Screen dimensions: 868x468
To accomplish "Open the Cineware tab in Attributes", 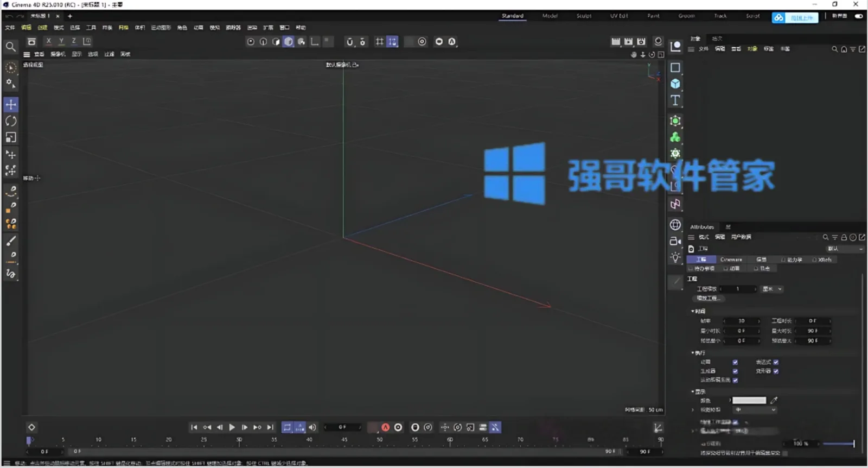I will (731, 260).
